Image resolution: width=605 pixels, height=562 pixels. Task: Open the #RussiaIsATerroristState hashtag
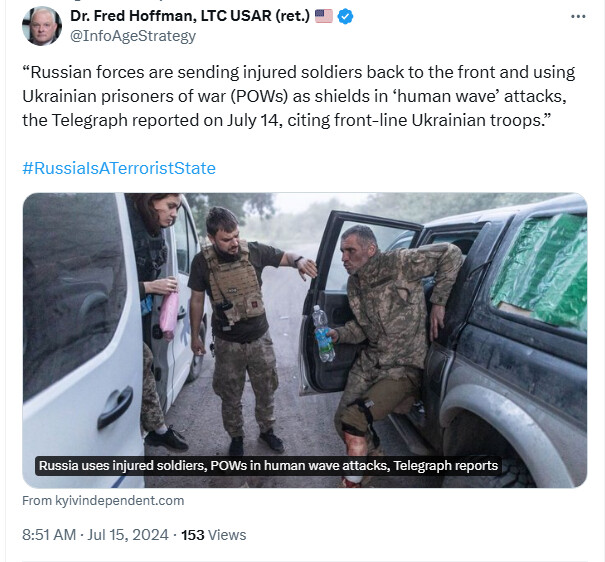(x=119, y=168)
